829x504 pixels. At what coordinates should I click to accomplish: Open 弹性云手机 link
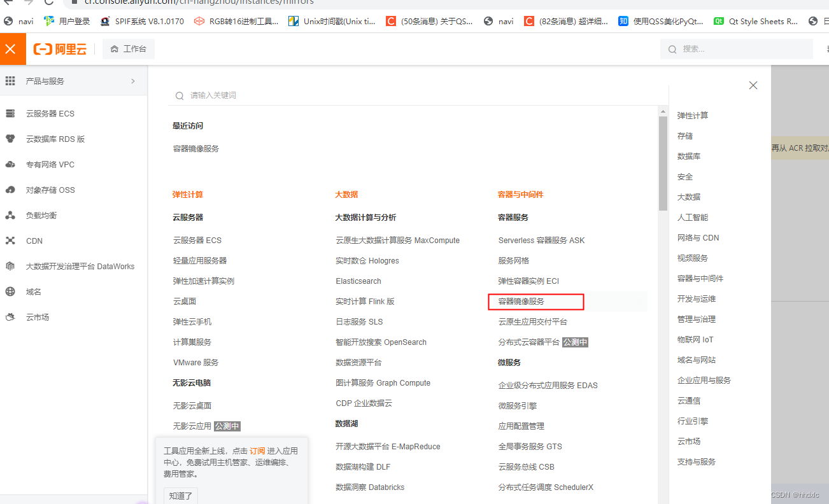tap(192, 322)
